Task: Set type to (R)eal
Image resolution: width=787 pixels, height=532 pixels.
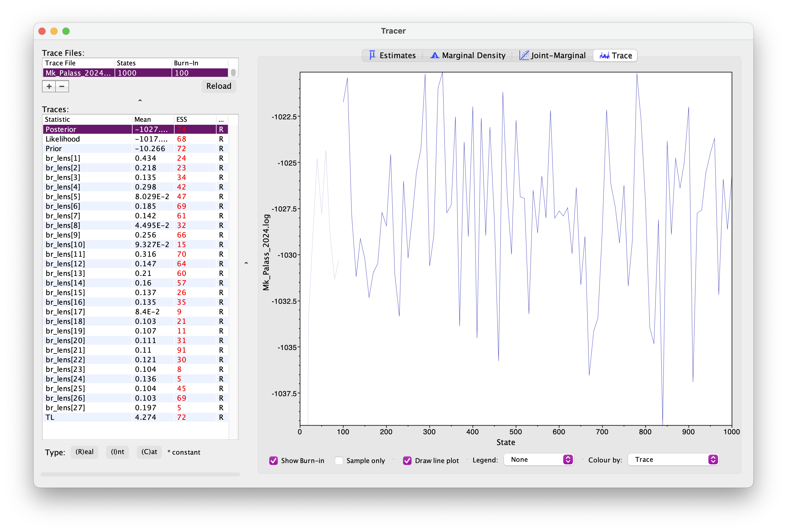Action: click(x=84, y=452)
